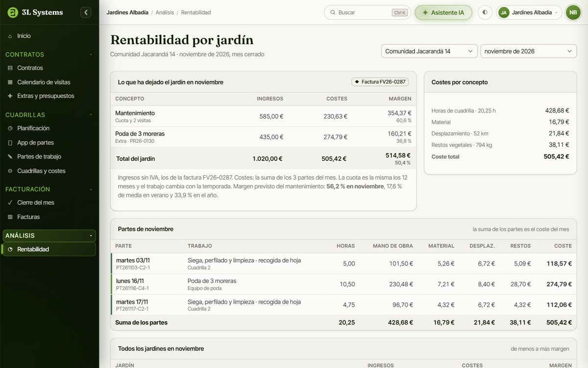Click 274,79 € cost of lunes 16/11 part
588x368 pixels.
click(559, 284)
